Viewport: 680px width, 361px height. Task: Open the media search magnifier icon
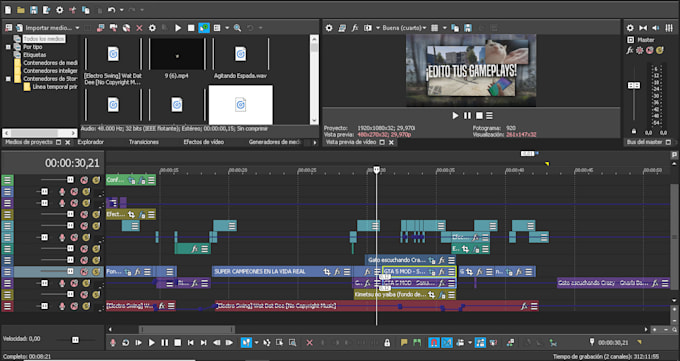pos(237,28)
